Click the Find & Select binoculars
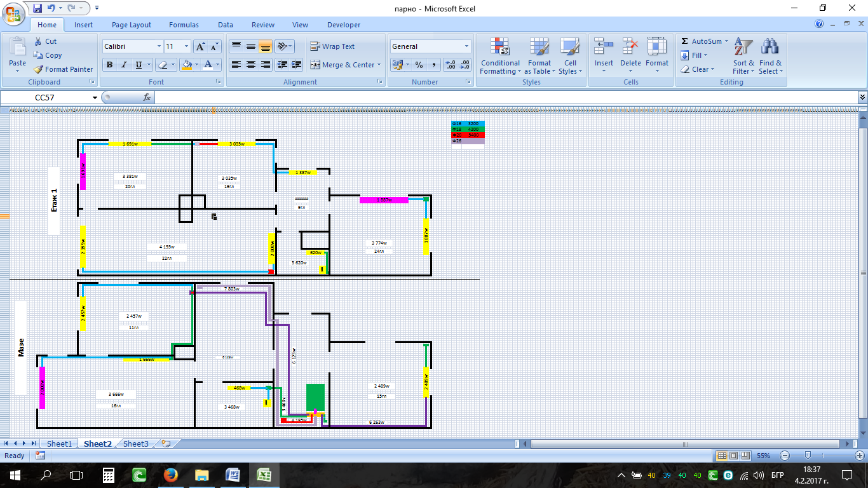 pyautogui.click(x=770, y=56)
